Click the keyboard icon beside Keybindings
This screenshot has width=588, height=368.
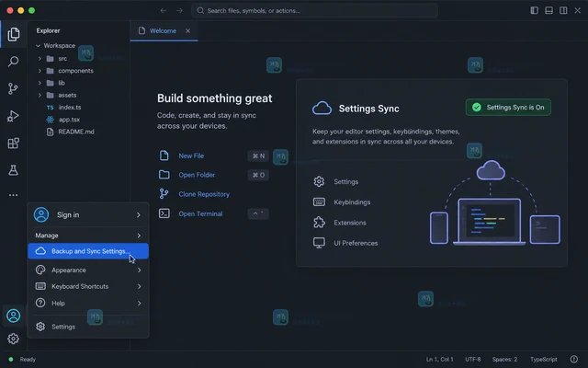(x=319, y=202)
